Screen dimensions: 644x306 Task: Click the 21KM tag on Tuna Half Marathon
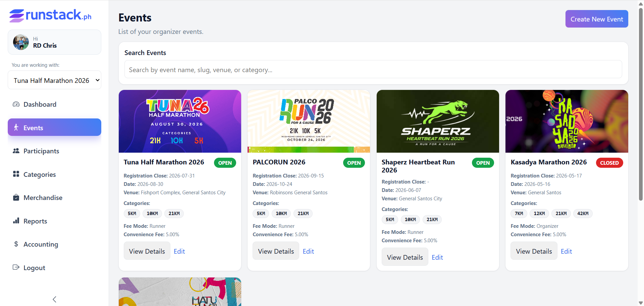174,213
